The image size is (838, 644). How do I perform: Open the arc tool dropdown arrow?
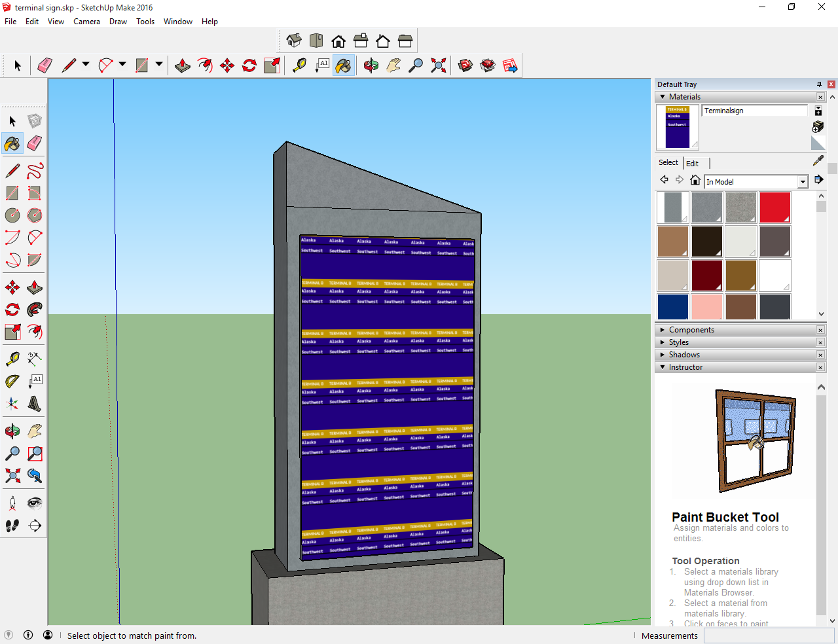122,64
